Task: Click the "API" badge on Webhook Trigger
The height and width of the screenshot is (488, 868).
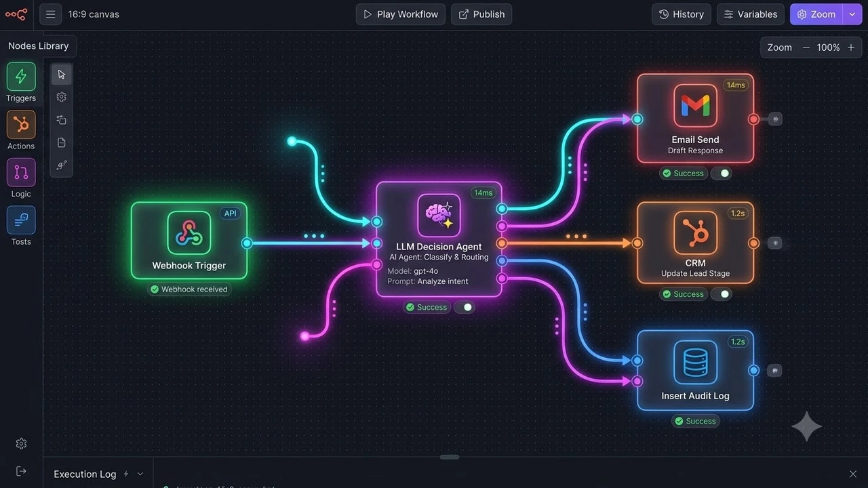Action: (x=231, y=213)
